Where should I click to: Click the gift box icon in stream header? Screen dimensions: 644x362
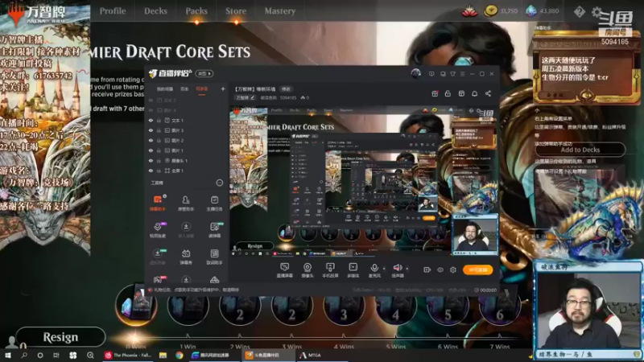click(435, 93)
